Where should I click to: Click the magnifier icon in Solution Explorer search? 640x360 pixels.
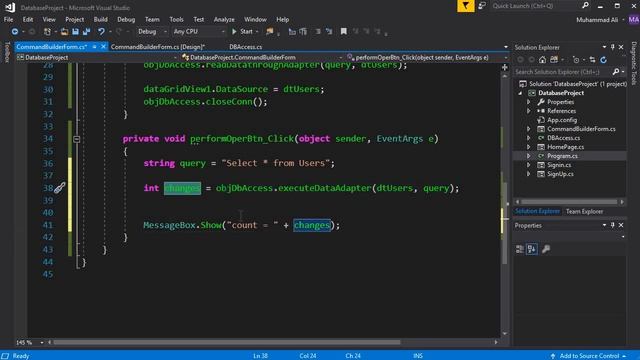pyautogui.click(x=616, y=72)
